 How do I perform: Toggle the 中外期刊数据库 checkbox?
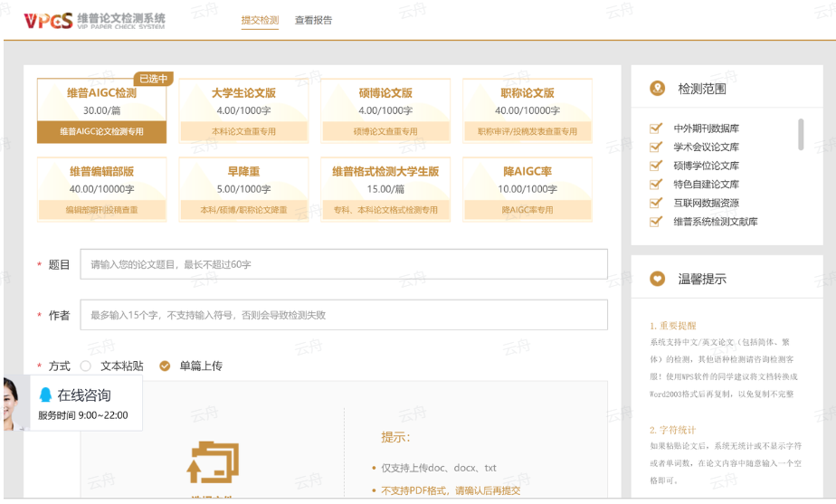click(x=656, y=128)
